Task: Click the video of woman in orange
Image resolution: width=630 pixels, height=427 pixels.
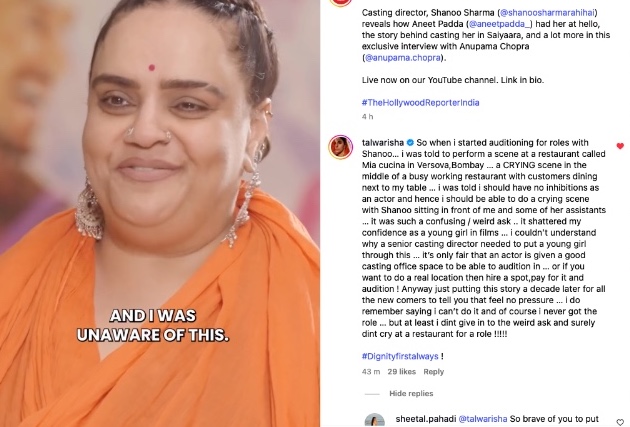Action: (x=160, y=213)
